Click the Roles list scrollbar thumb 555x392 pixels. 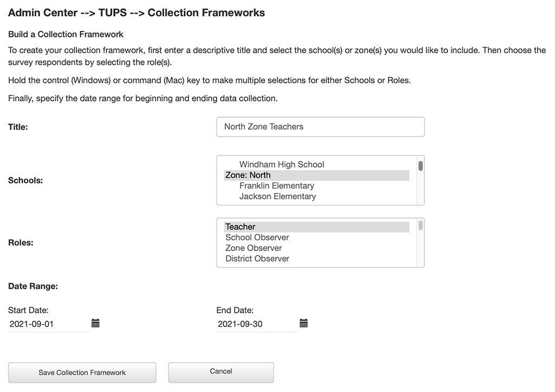point(421,225)
